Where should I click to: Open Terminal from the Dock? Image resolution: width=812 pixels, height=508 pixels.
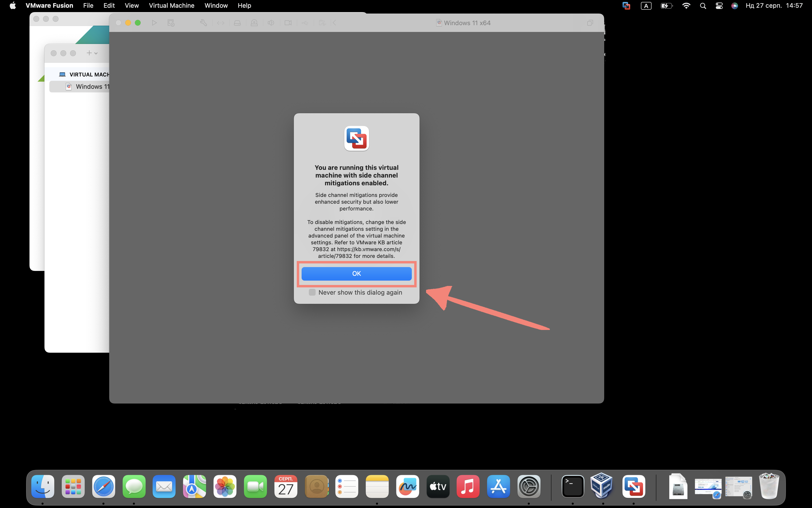coord(573,486)
